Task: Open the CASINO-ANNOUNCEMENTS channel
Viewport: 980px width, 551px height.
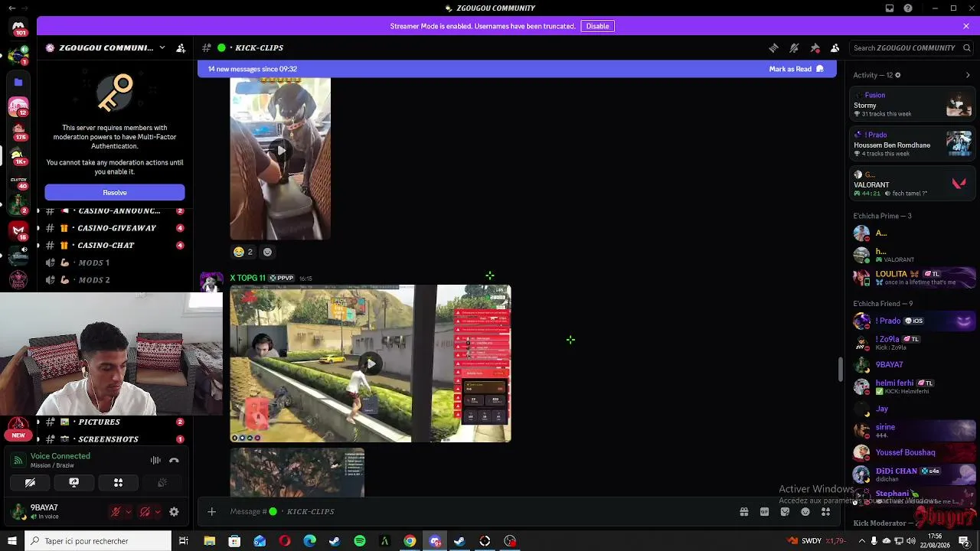Action: 114,211
